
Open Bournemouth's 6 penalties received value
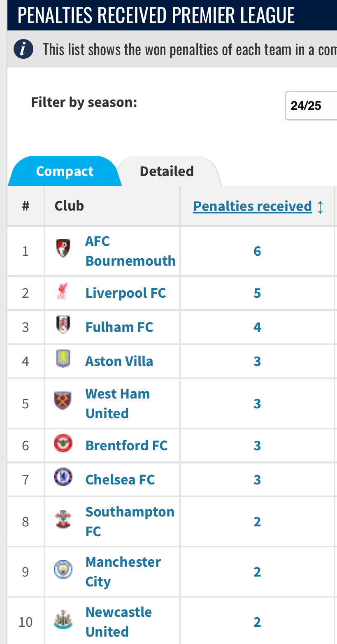point(257,251)
